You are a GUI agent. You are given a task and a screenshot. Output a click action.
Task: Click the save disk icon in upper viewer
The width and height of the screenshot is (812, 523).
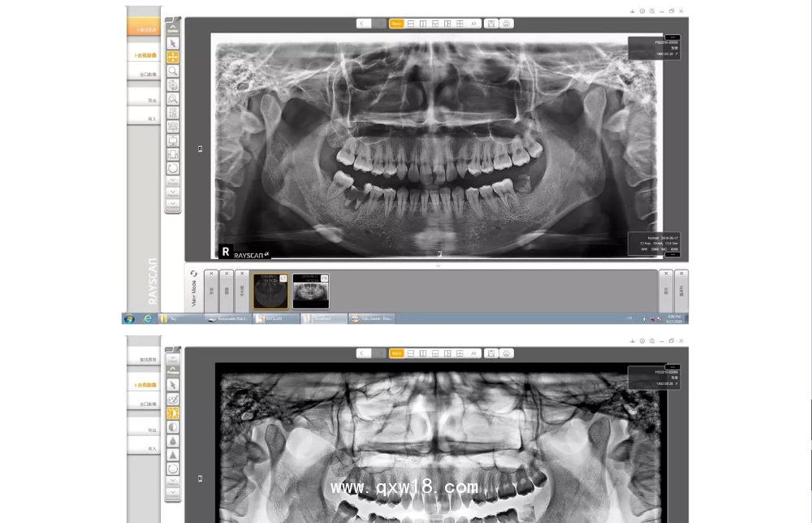pos(490,24)
